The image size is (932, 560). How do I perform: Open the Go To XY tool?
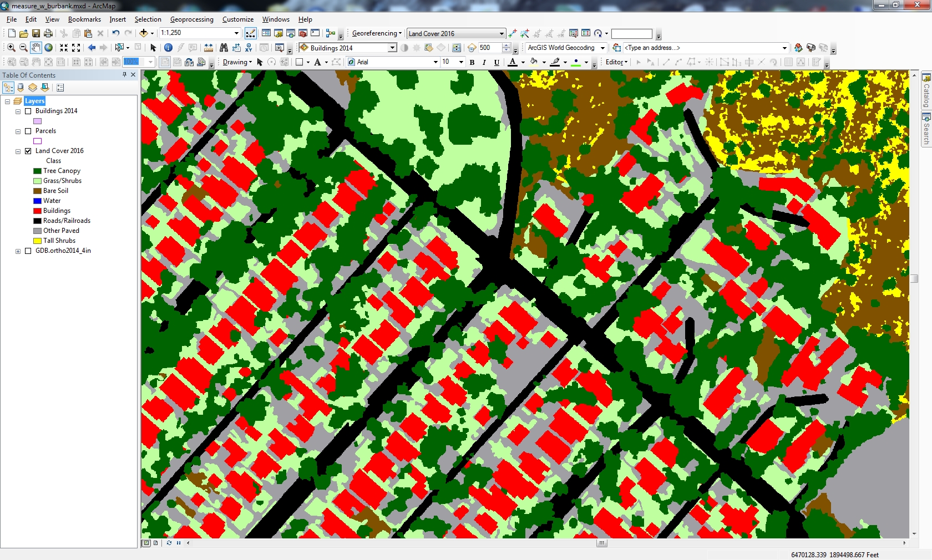pos(249,48)
